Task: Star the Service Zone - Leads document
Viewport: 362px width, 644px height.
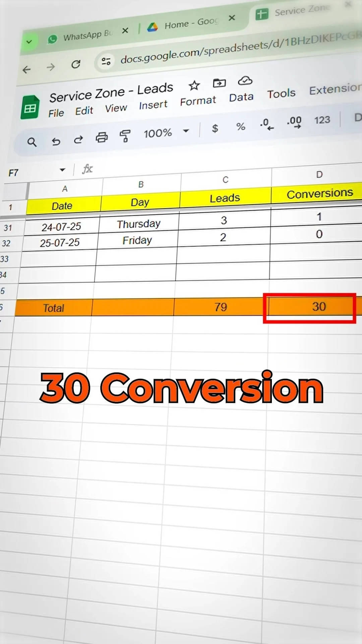Action: (x=194, y=86)
